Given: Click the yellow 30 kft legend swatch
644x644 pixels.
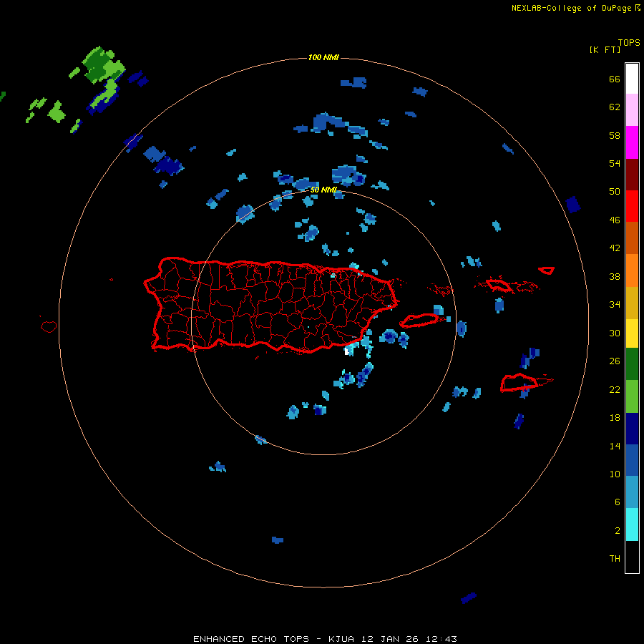Looking at the screenshot, I should (632, 333).
